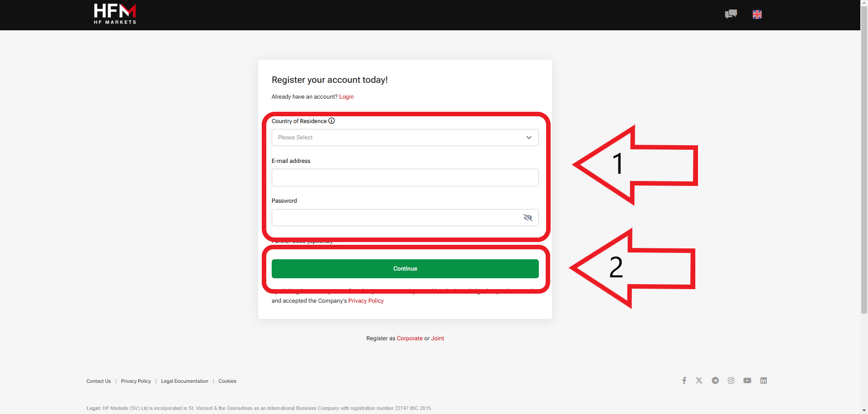
Task: Open the YouTube social icon
Action: click(x=747, y=381)
